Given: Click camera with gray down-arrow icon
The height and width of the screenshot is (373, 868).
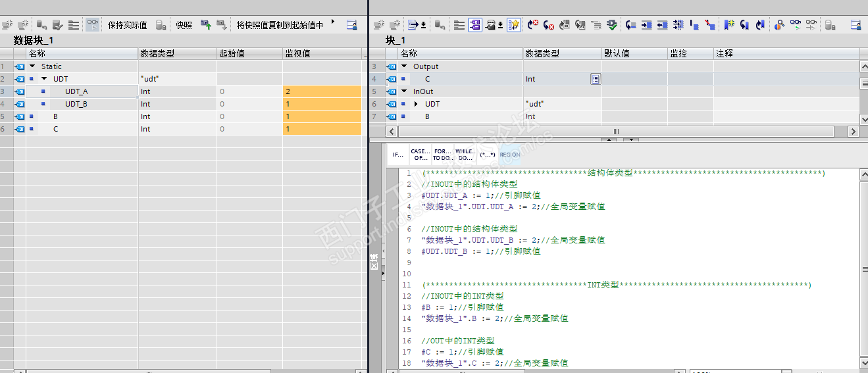Looking at the screenshot, I should [222, 25].
